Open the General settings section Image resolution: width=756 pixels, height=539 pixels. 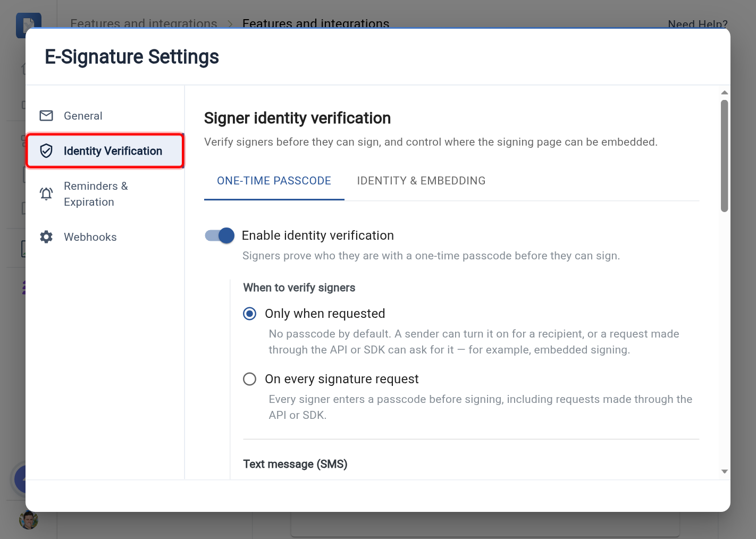pos(105,116)
